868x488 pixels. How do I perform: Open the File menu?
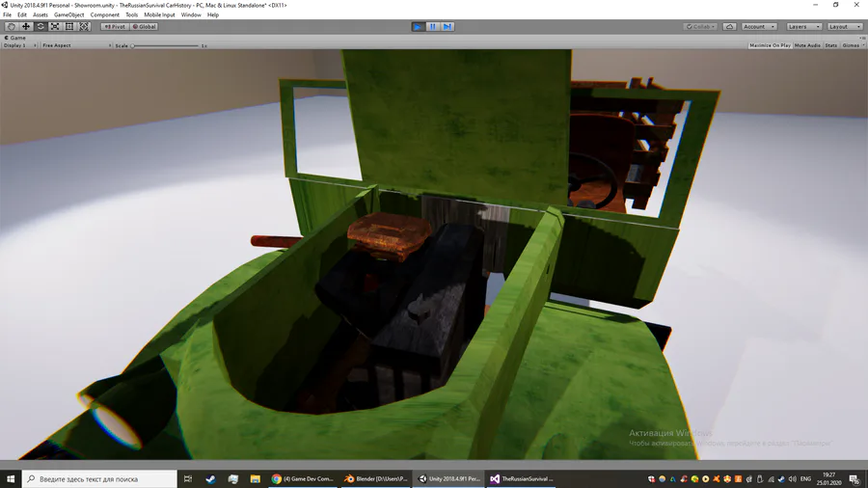click(x=7, y=14)
